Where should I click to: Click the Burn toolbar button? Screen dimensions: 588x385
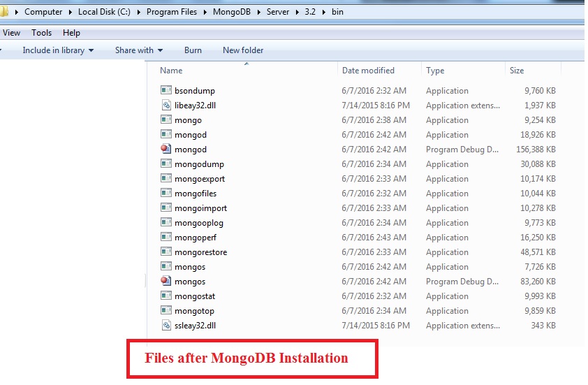click(x=193, y=50)
